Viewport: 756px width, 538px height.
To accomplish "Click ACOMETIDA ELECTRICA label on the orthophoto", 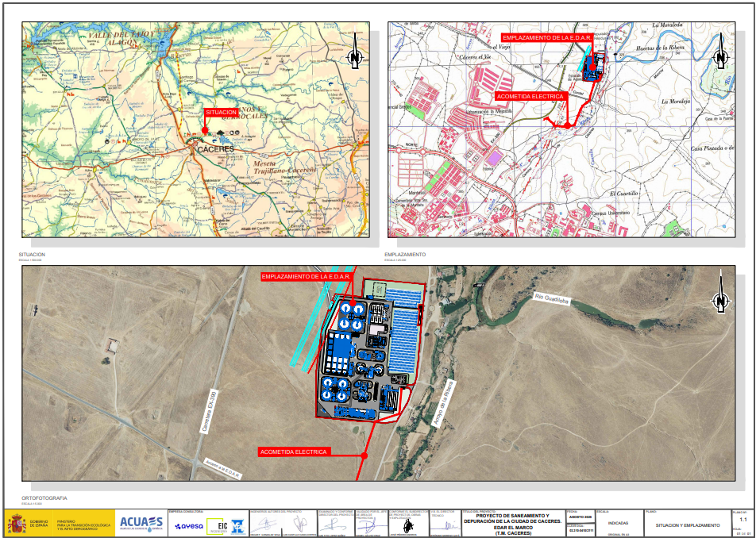I will point(294,452).
